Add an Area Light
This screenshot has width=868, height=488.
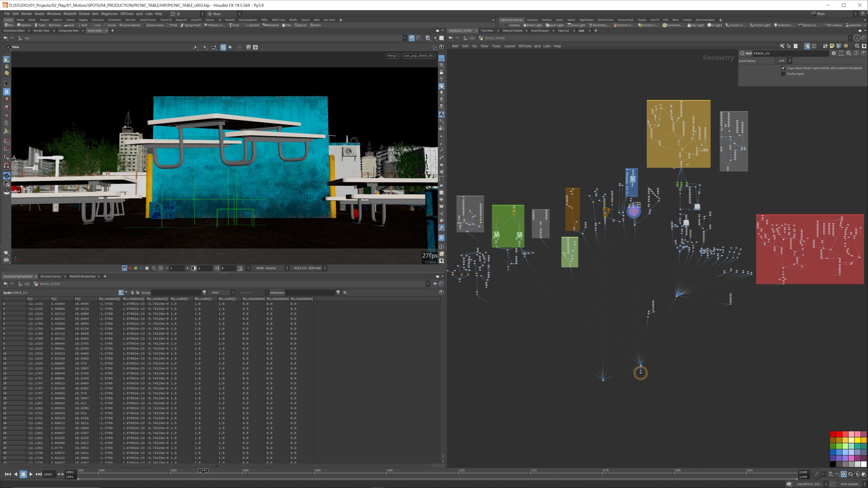(576, 25)
